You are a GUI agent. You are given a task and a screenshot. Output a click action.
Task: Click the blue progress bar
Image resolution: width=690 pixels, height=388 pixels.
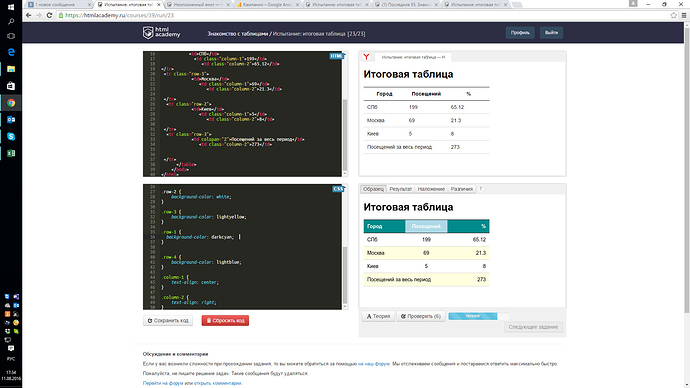click(473, 316)
